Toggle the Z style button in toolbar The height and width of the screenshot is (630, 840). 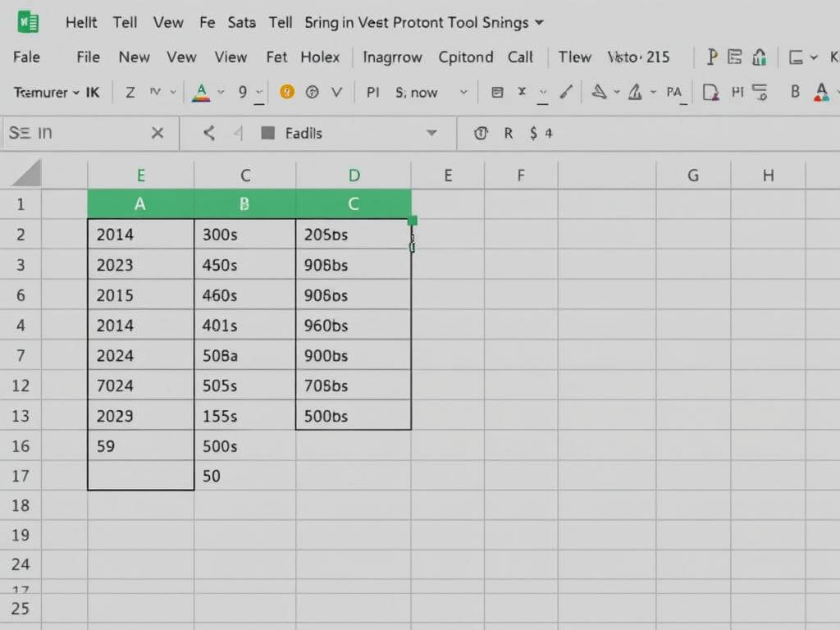click(130, 92)
